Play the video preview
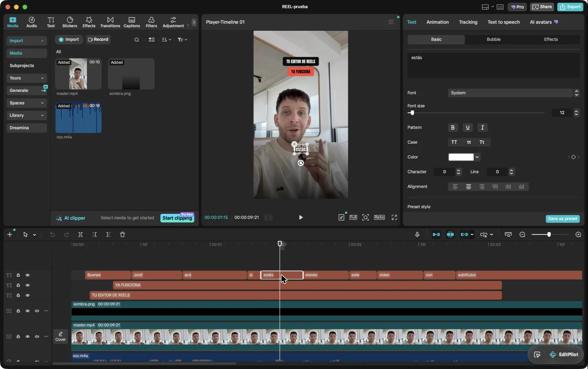Image resolution: width=588 pixels, height=369 pixels. (x=301, y=217)
